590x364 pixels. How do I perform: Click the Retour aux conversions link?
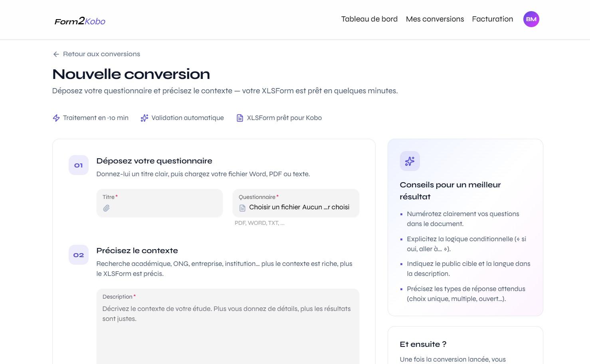101,54
